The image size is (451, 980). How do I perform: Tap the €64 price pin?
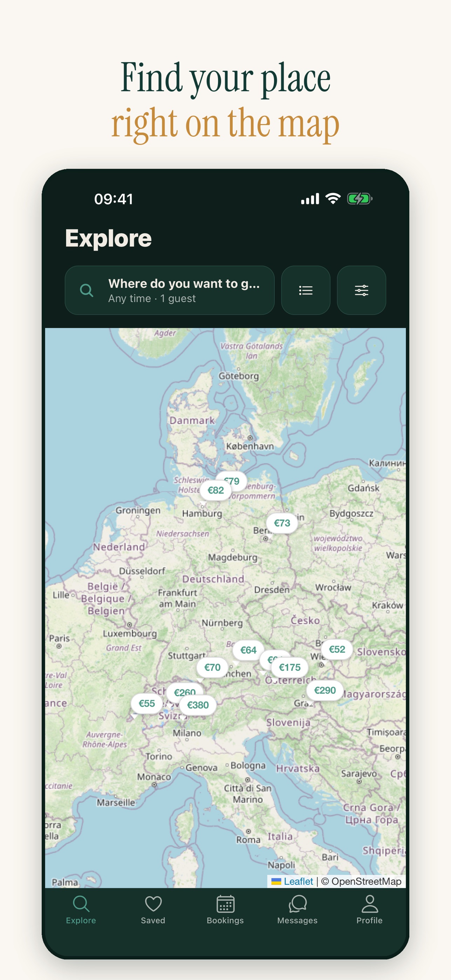tap(248, 650)
